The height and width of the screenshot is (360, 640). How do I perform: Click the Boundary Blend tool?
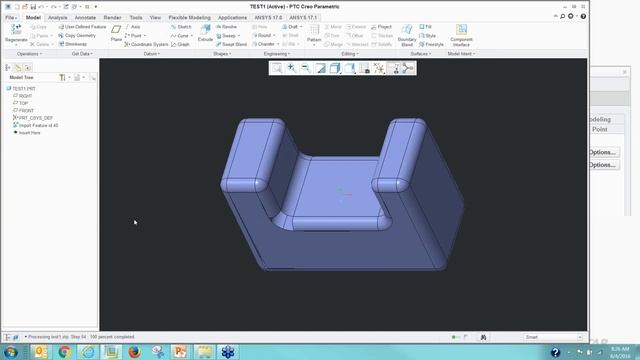(407, 35)
